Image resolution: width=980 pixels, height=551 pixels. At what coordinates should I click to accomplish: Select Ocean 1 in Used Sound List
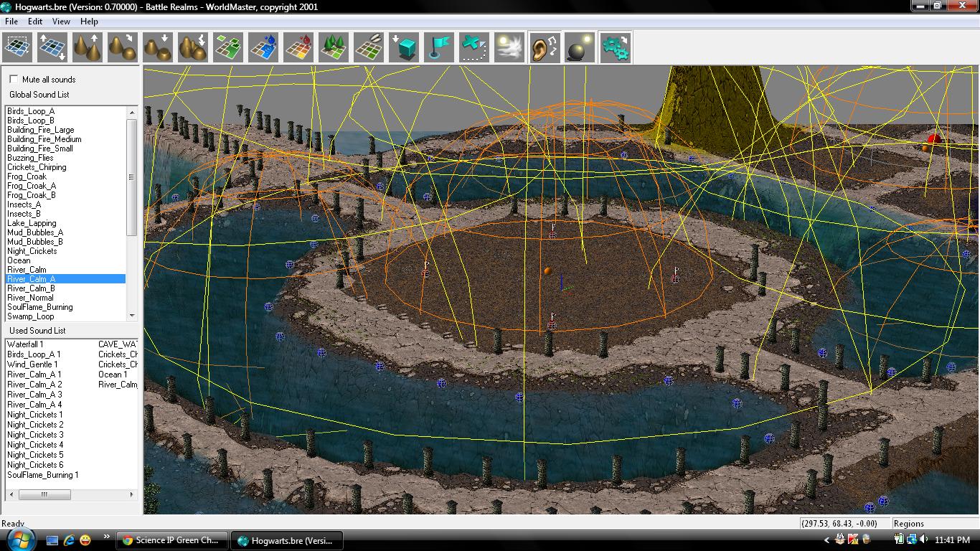(x=113, y=375)
